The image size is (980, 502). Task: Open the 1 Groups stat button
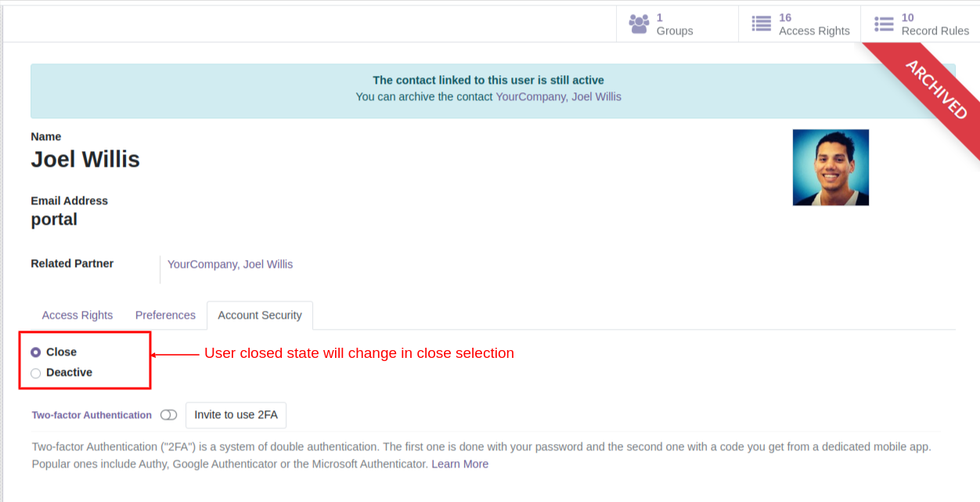point(677,24)
